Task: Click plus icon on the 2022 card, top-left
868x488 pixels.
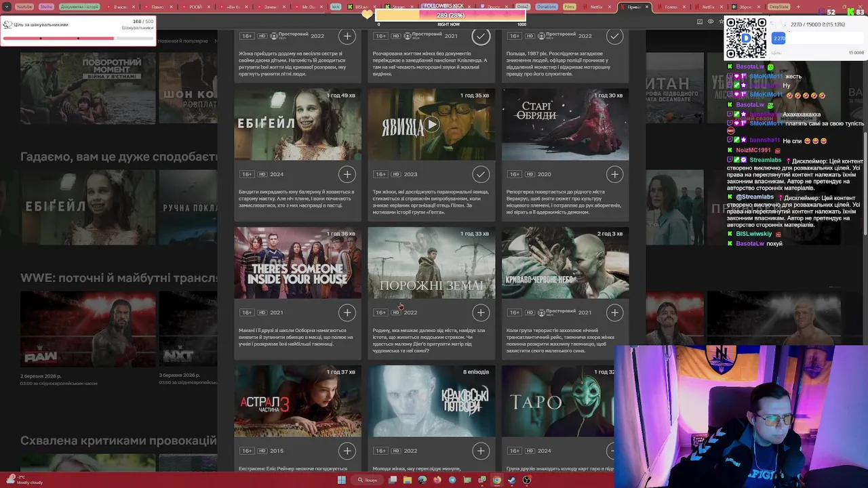Action: point(347,36)
